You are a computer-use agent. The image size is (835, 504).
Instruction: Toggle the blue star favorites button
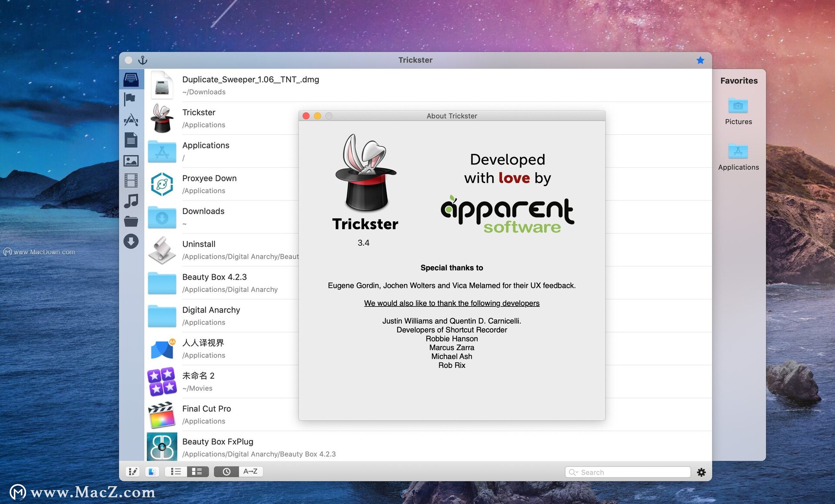(x=700, y=60)
